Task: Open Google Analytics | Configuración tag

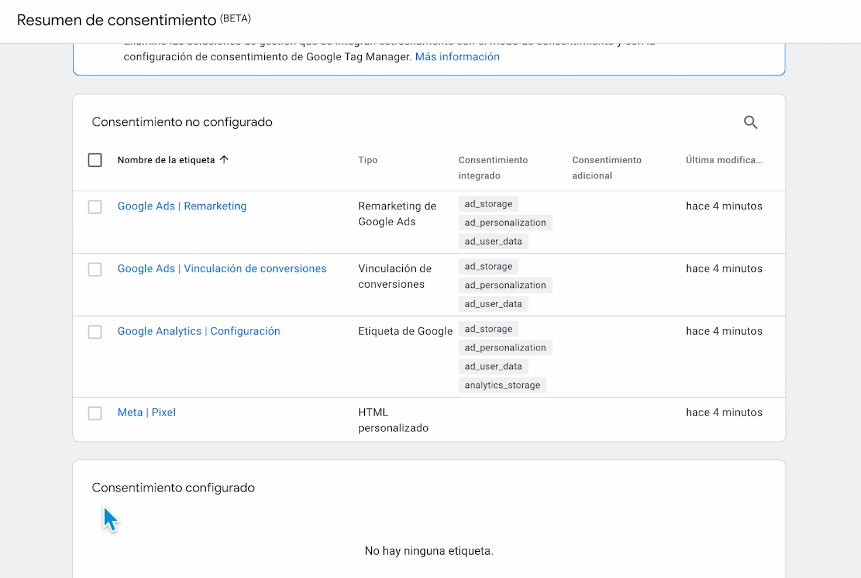Action: tap(199, 331)
